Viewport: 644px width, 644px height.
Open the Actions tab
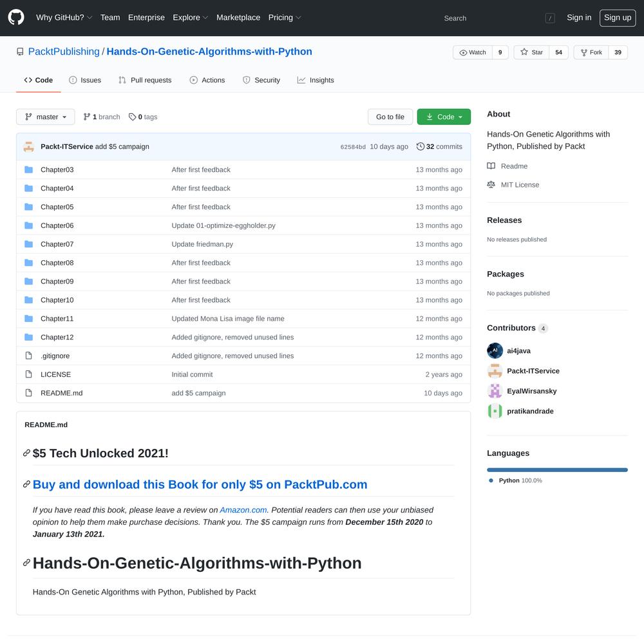pyautogui.click(x=207, y=80)
